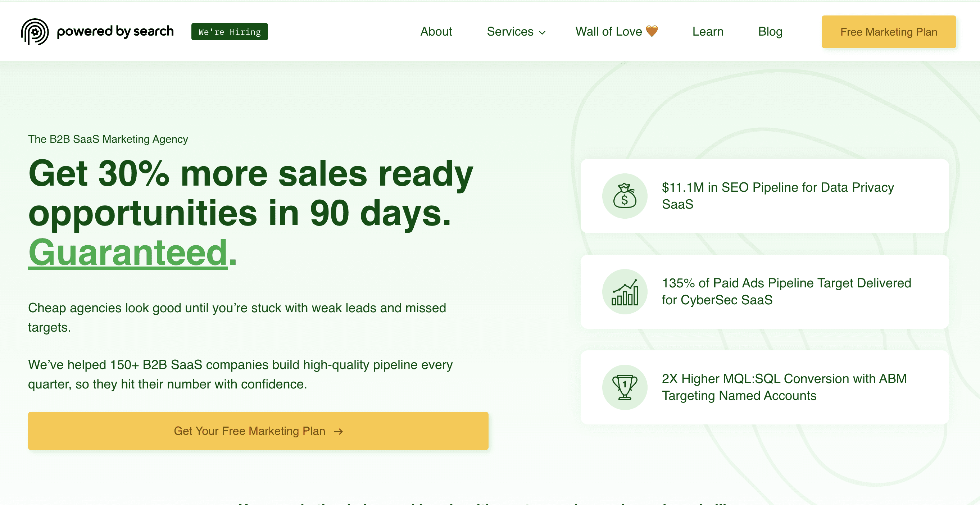The width and height of the screenshot is (980, 505).
Task: Click the money bag icon
Action: pyautogui.click(x=624, y=196)
